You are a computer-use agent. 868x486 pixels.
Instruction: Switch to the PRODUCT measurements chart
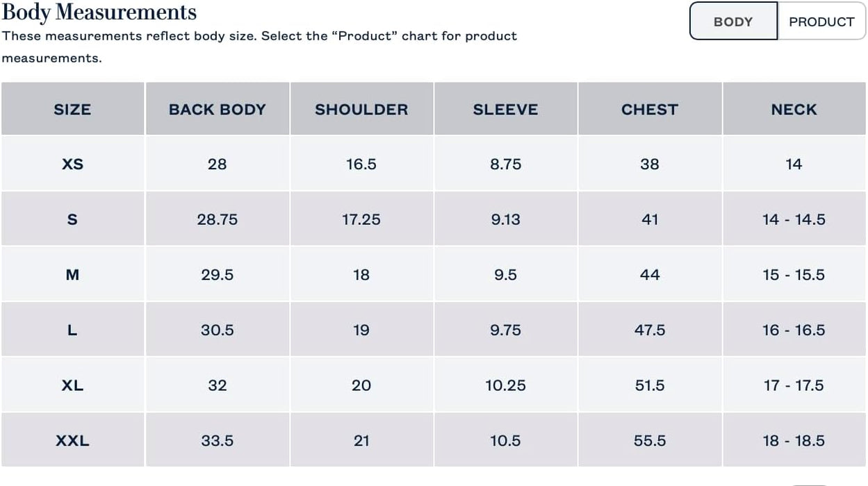point(821,22)
